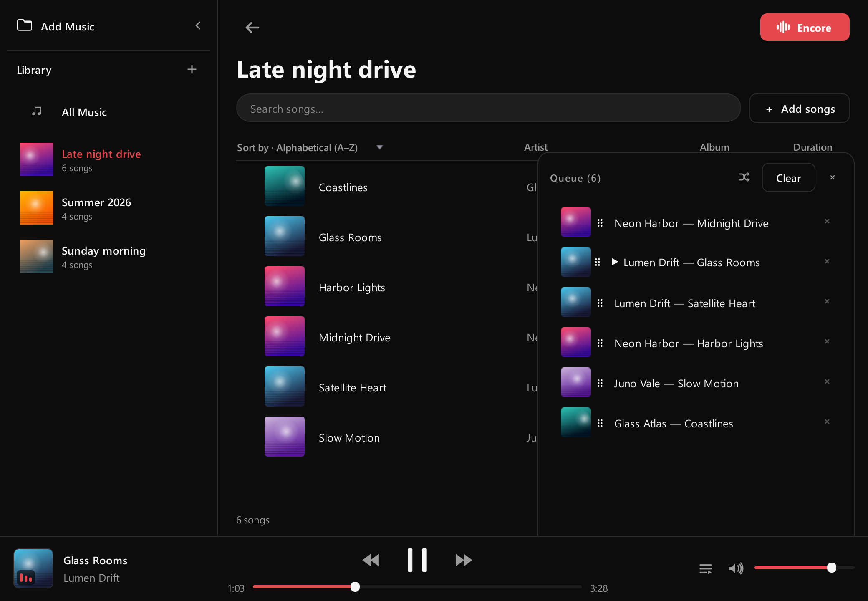Go back using the left arrow
This screenshot has height=601, width=868.
pos(252,28)
